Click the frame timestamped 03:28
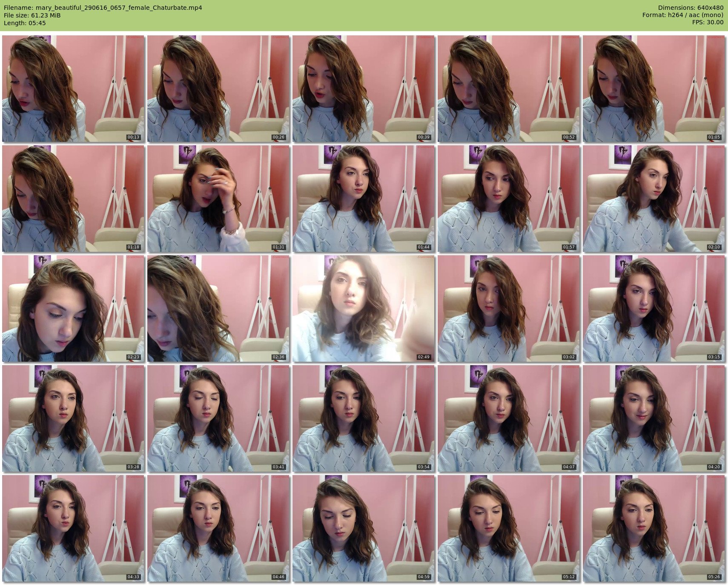The image size is (728, 585). (73, 418)
